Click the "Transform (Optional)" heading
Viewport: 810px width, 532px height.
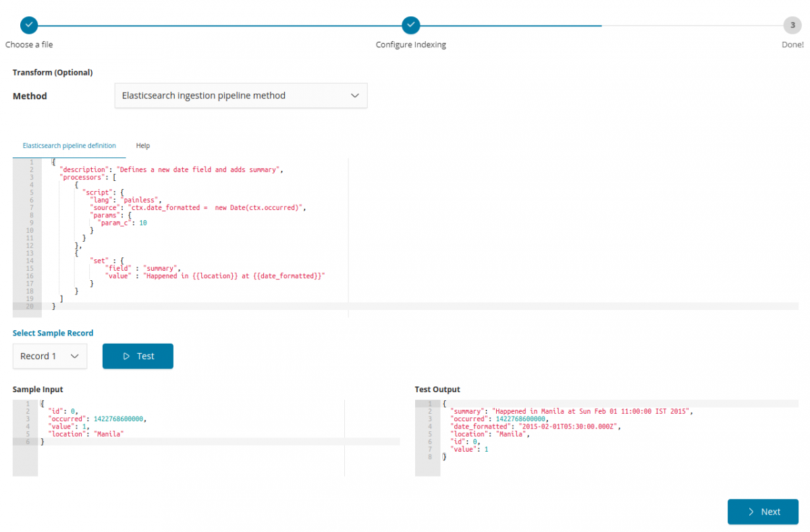53,73
